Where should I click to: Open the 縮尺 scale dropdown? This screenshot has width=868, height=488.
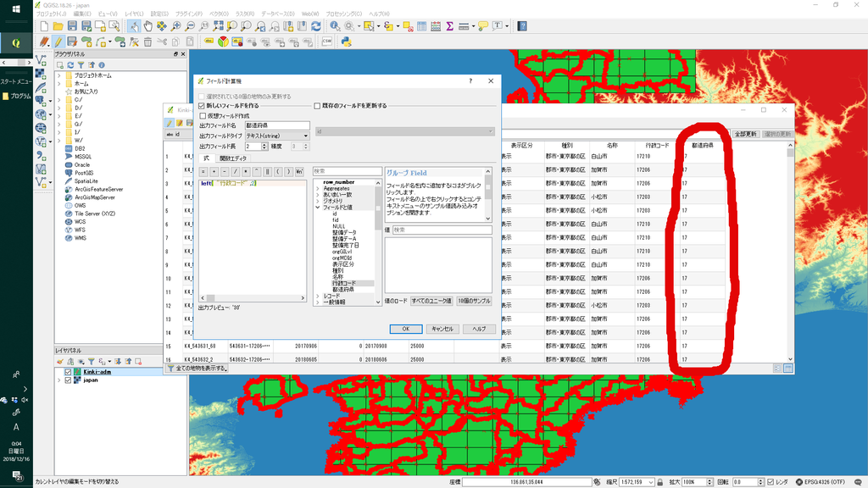tap(651, 482)
